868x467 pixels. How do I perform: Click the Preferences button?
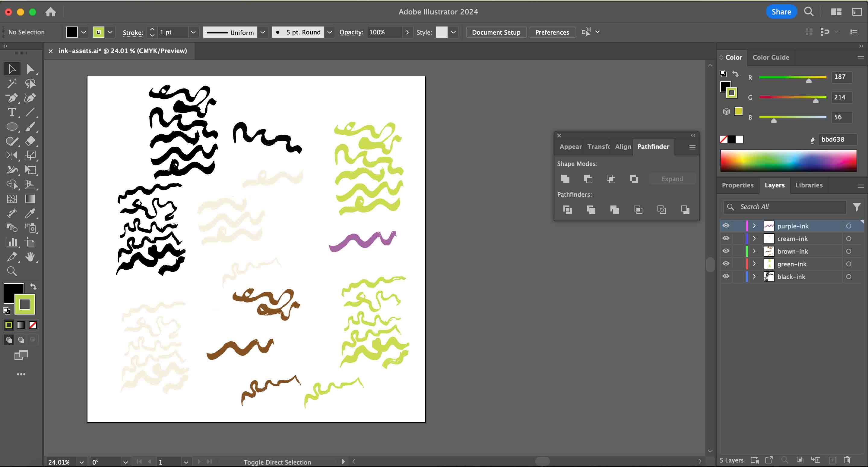pos(552,32)
